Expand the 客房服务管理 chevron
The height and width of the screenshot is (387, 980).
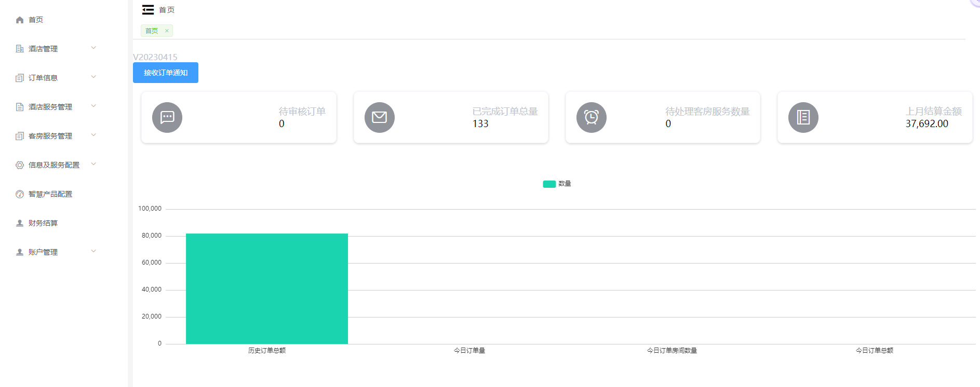pos(93,135)
